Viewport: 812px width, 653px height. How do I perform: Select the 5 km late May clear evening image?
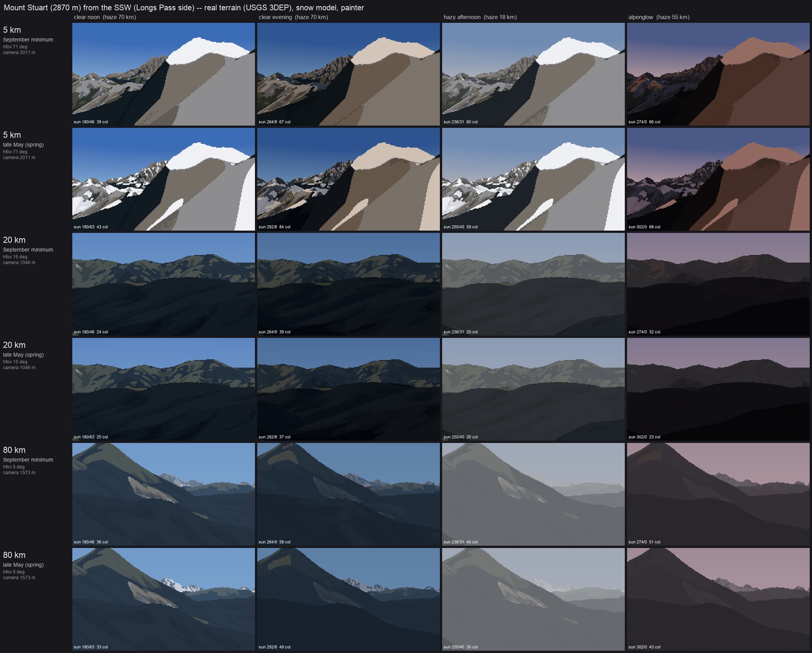click(348, 179)
